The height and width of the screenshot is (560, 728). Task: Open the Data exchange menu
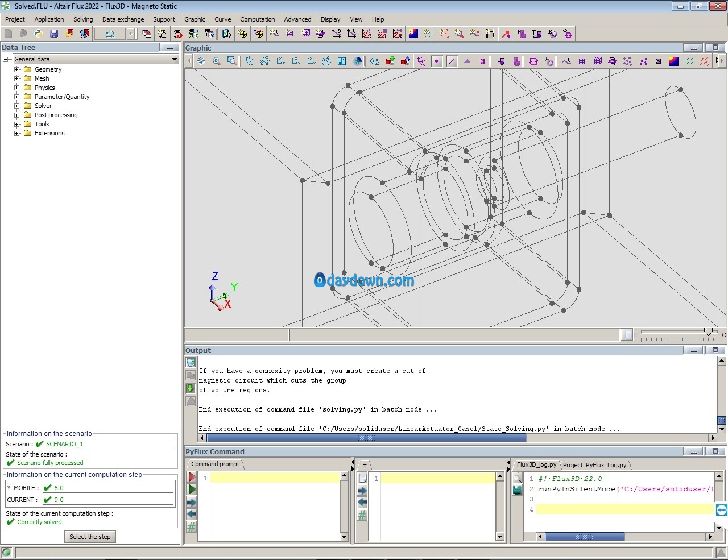pyautogui.click(x=123, y=19)
